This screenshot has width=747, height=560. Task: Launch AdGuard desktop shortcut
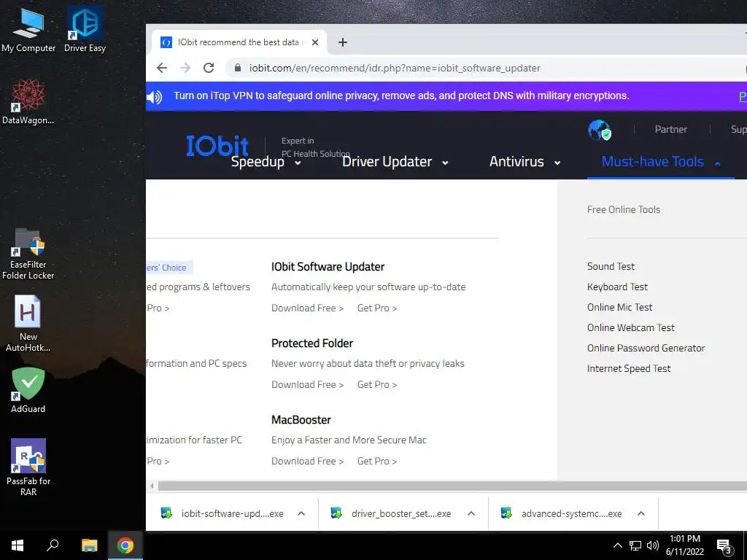click(x=28, y=390)
